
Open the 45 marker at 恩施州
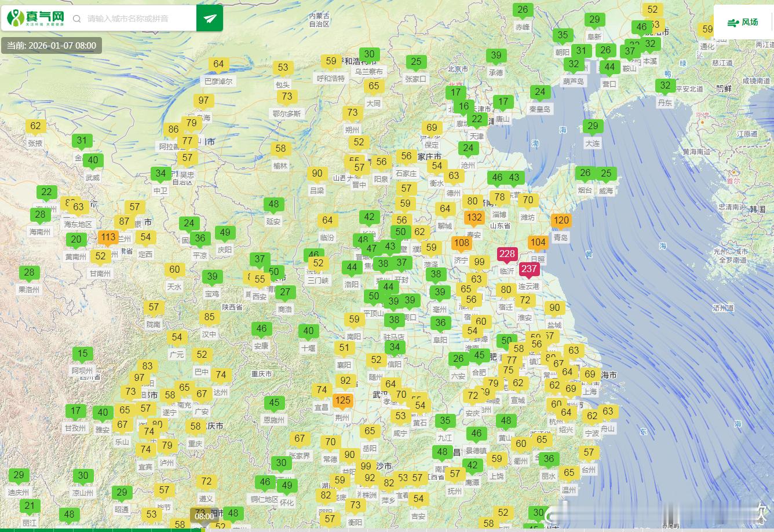point(274,403)
